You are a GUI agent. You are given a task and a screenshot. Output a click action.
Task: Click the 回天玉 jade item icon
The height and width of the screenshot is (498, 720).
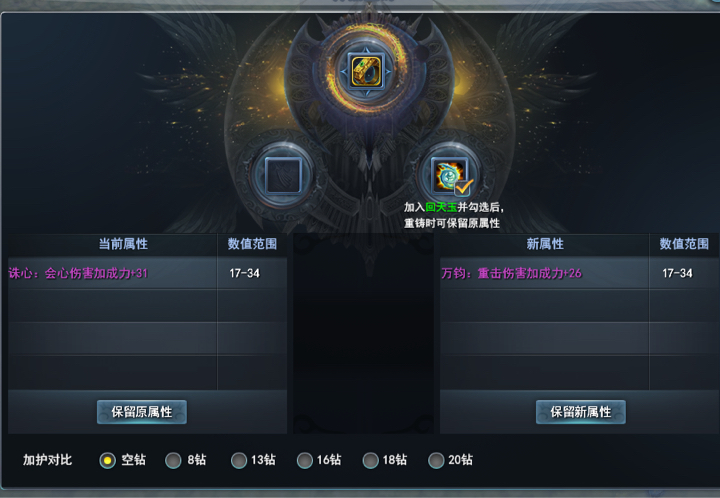coord(449,175)
